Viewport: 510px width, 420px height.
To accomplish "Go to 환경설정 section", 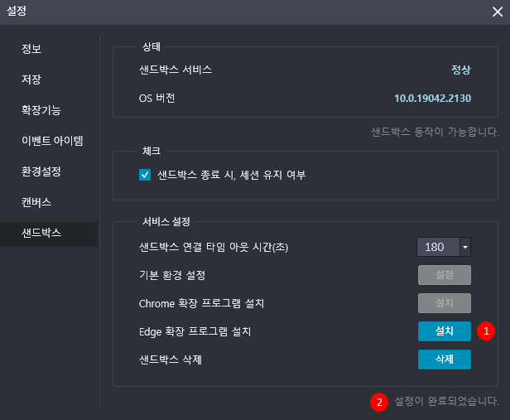I will point(41,171).
